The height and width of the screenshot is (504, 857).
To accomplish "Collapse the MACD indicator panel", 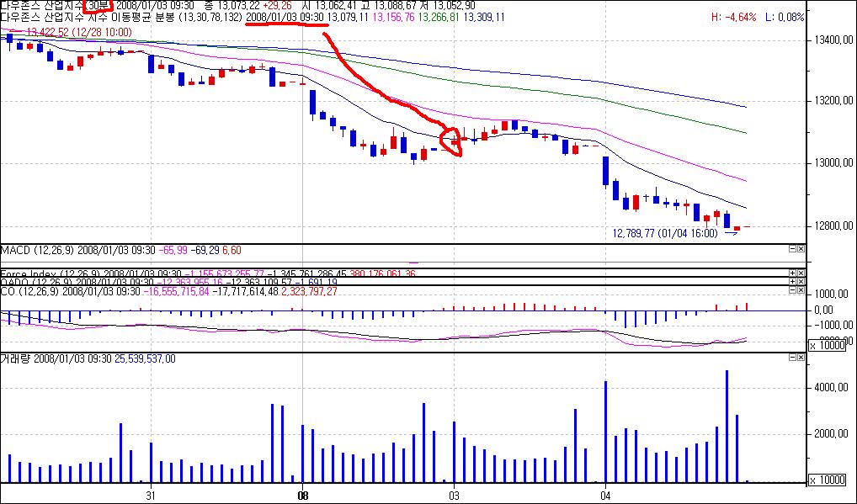I will 792,250.
